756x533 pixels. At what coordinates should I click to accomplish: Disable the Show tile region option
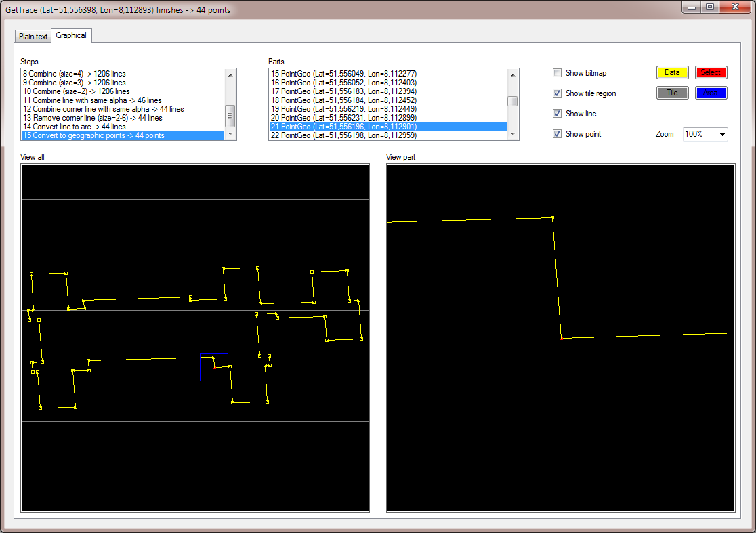click(558, 93)
